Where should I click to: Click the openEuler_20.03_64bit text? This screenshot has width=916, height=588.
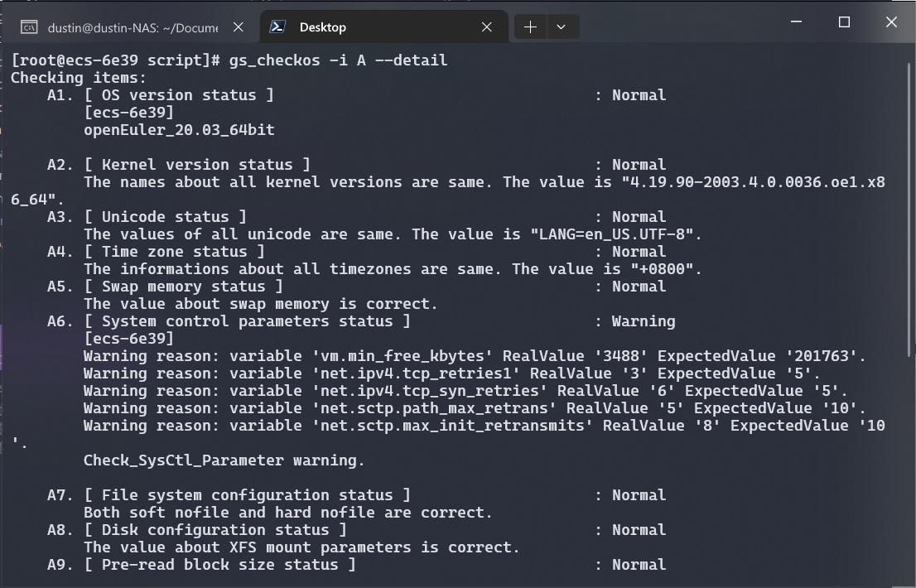[x=179, y=130]
